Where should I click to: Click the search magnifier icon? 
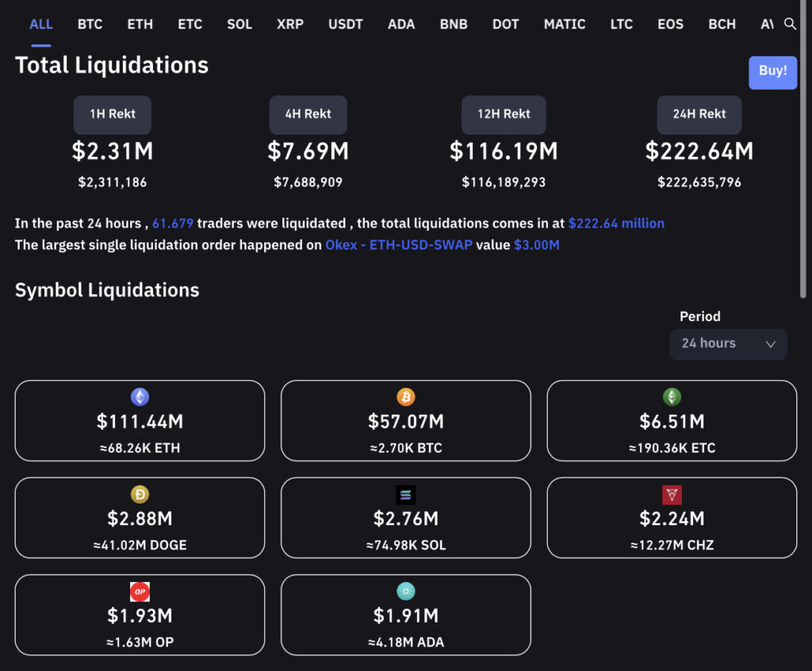[790, 24]
